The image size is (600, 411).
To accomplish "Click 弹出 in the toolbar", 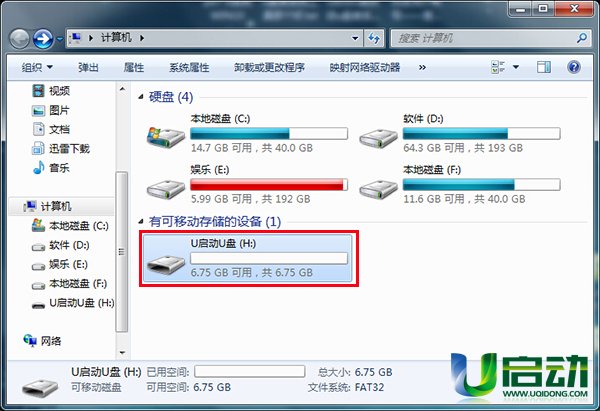I will pyautogui.click(x=88, y=68).
